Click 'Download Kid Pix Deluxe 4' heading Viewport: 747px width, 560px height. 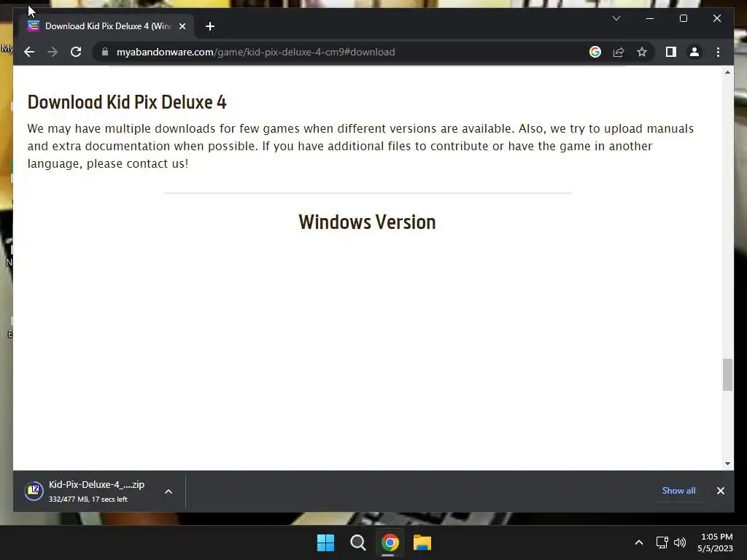coord(127,102)
